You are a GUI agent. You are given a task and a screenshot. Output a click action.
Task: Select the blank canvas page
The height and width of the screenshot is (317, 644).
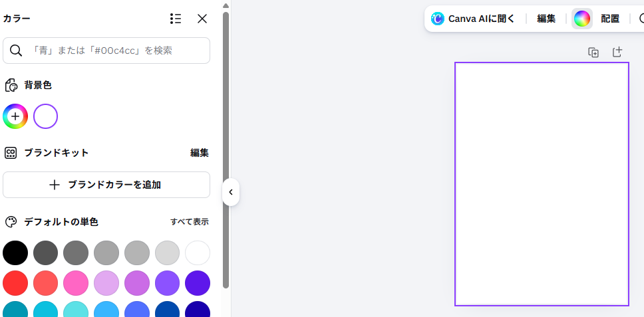[542, 184]
